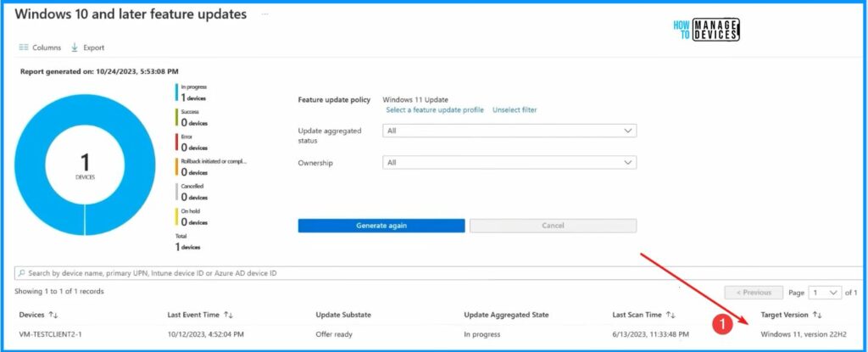Click the Unselect filter link
The height and width of the screenshot is (352, 868).
pyautogui.click(x=515, y=109)
